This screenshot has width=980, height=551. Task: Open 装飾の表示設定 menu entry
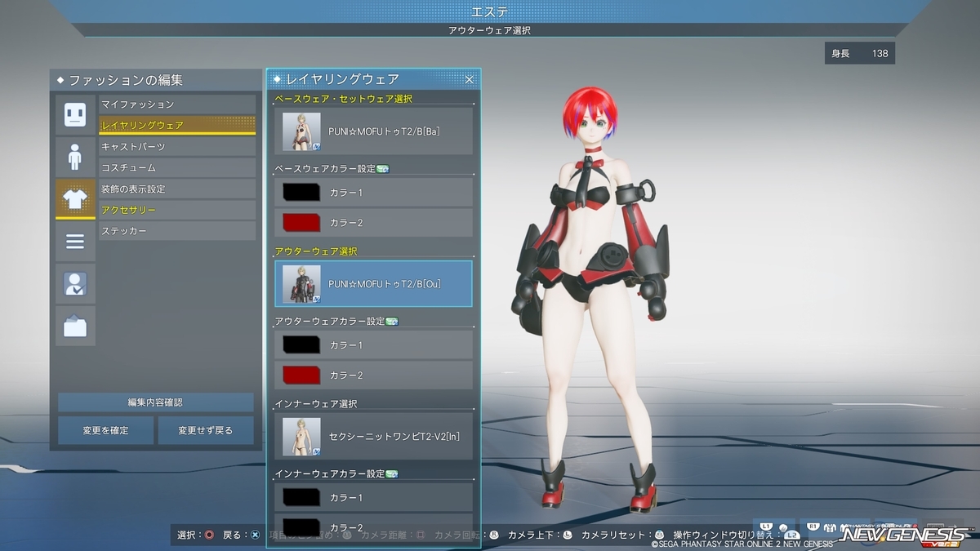(177, 189)
